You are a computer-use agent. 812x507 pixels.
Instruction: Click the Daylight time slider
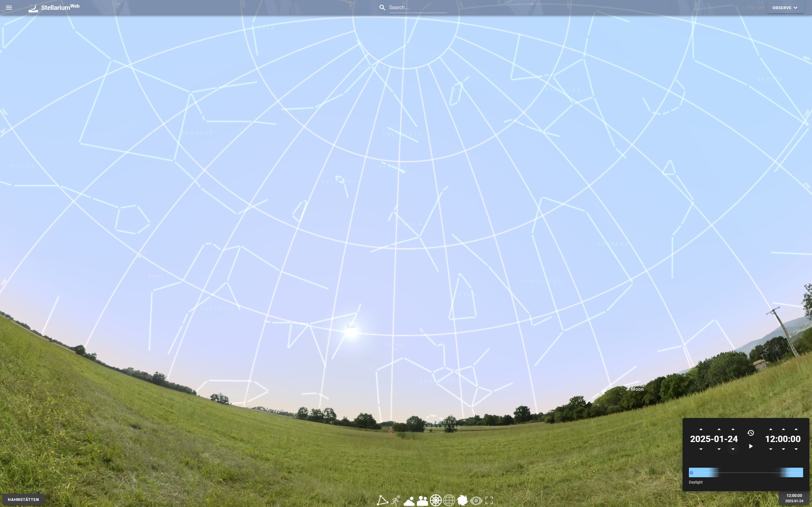pos(746,472)
